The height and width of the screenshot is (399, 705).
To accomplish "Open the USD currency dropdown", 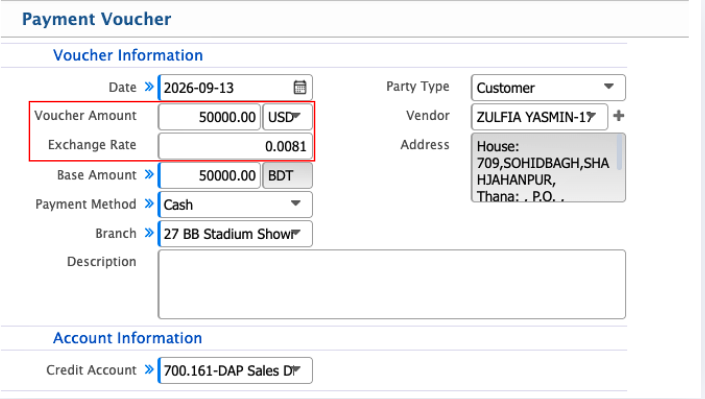I will point(287,117).
